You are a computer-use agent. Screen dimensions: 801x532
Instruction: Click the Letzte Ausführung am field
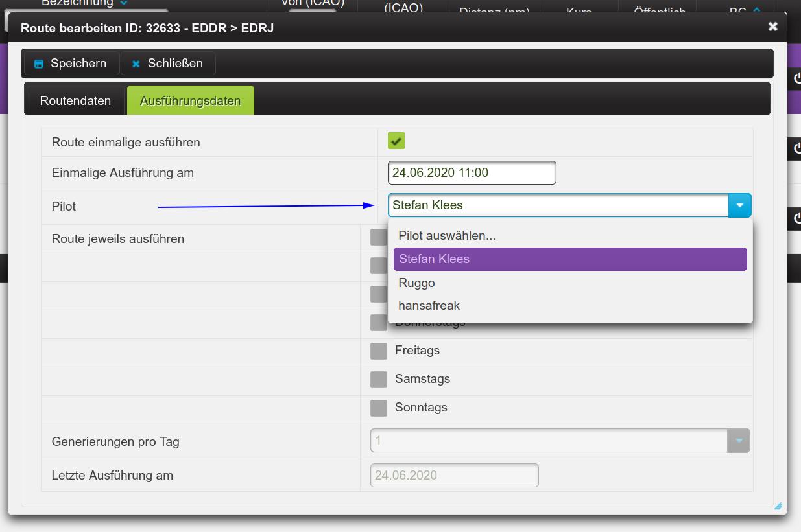pyautogui.click(x=454, y=475)
